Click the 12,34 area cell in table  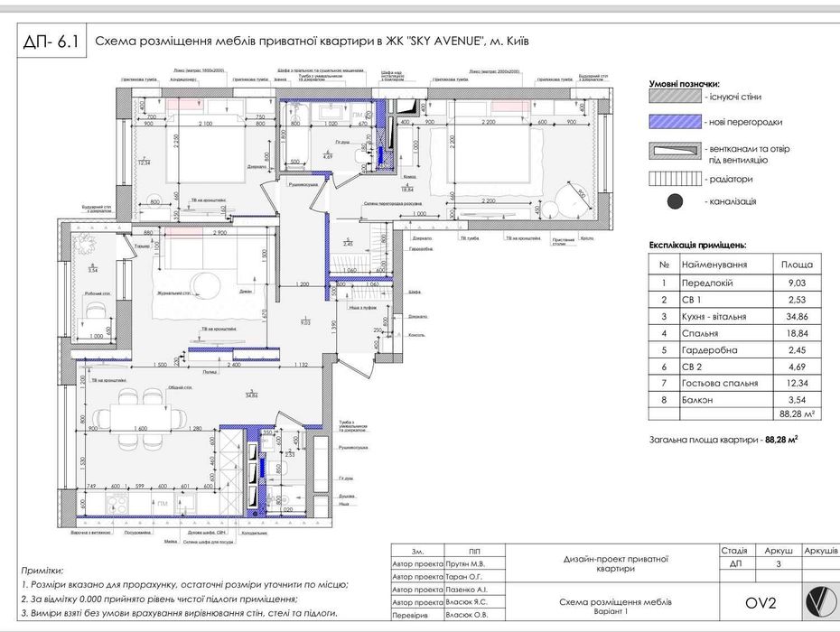click(797, 384)
